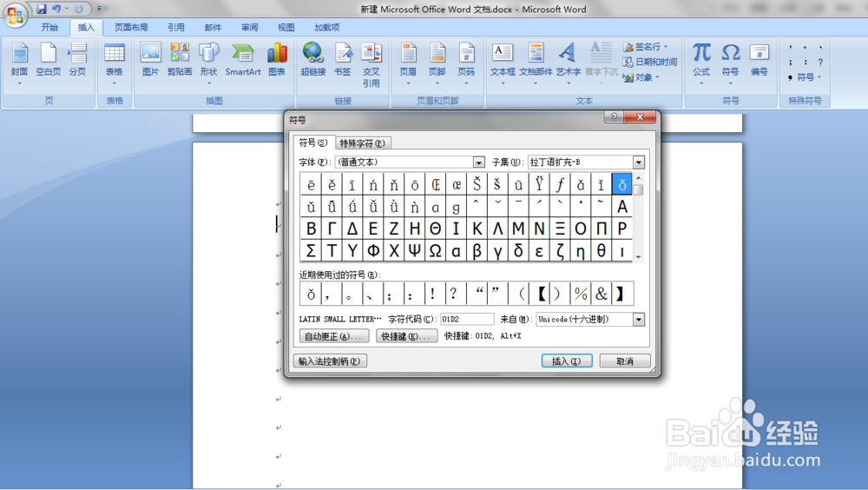The width and height of the screenshot is (868, 490).
Task: Pick the recently used & symbol
Action: click(x=602, y=294)
